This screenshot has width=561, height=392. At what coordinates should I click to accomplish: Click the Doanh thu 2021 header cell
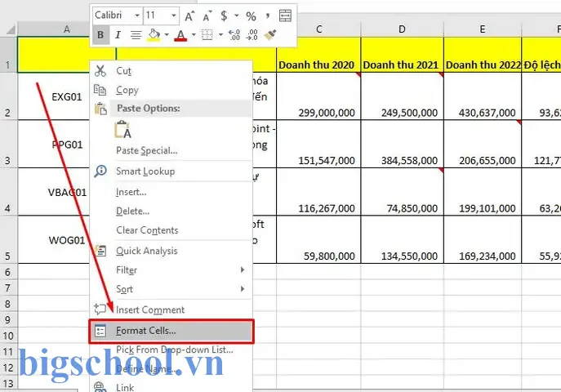pos(402,55)
